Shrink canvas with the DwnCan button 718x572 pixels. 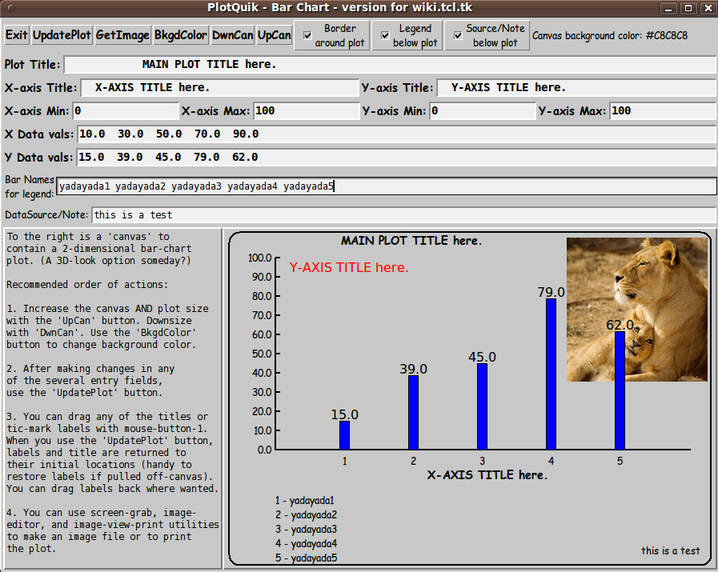point(232,35)
